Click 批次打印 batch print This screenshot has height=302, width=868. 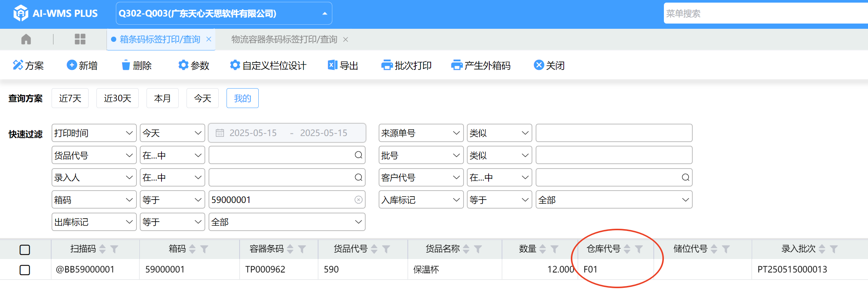click(406, 65)
